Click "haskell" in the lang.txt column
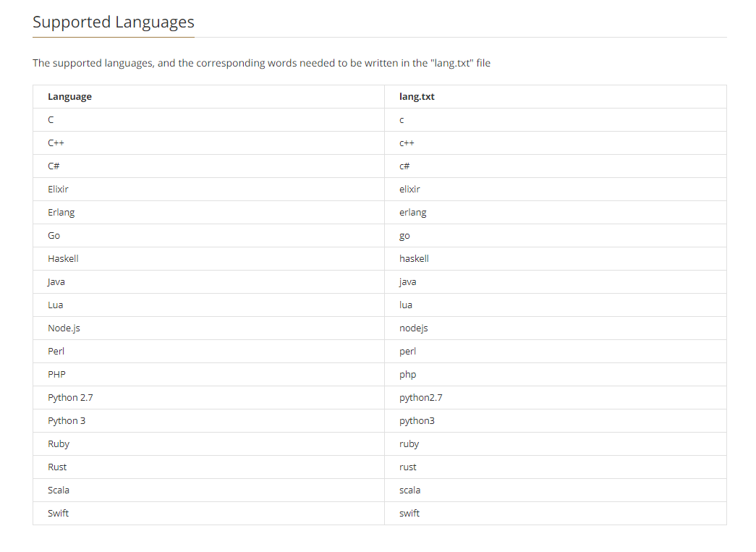The image size is (756, 552). 414,259
